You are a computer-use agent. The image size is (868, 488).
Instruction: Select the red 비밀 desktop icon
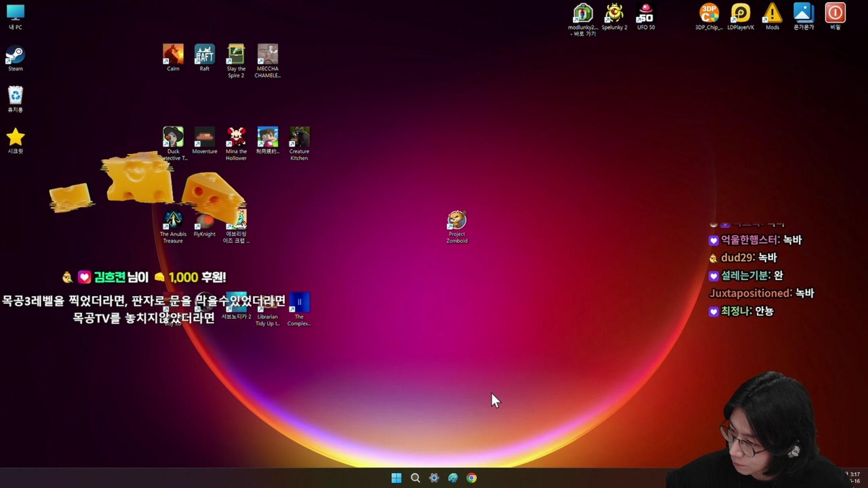835,17
